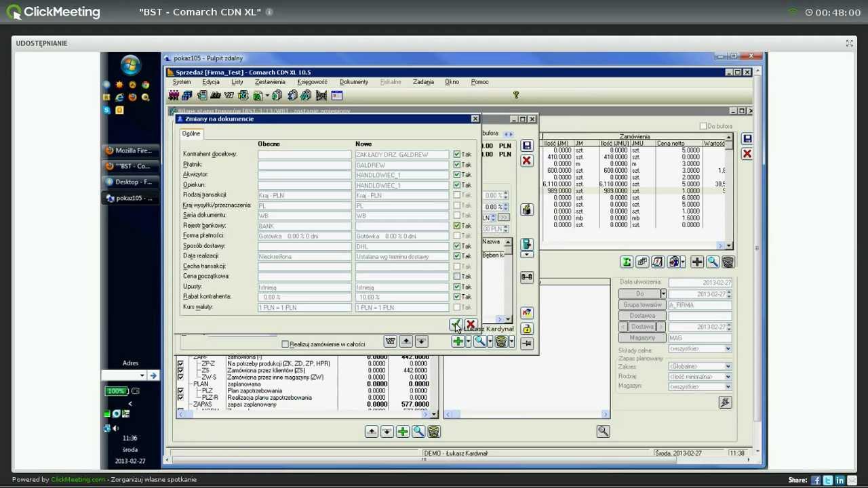Click trash delete icon in order window
This screenshot has height=488, width=868.
(501, 342)
